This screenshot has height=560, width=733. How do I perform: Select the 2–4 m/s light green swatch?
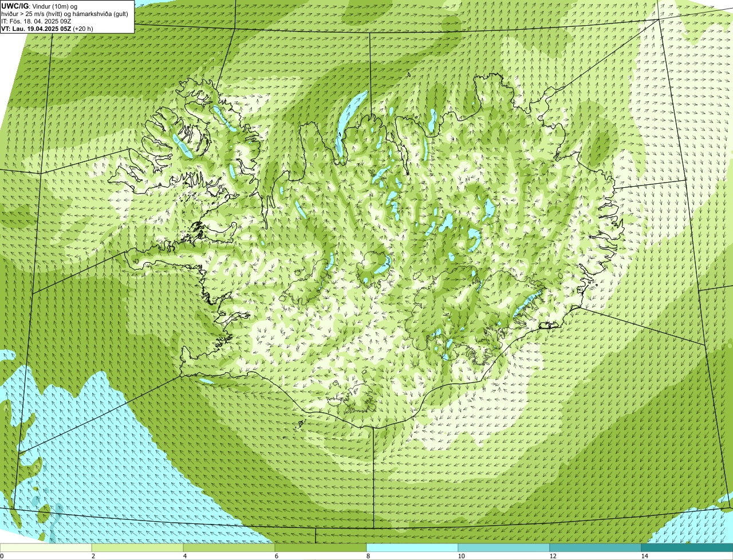click(137, 547)
